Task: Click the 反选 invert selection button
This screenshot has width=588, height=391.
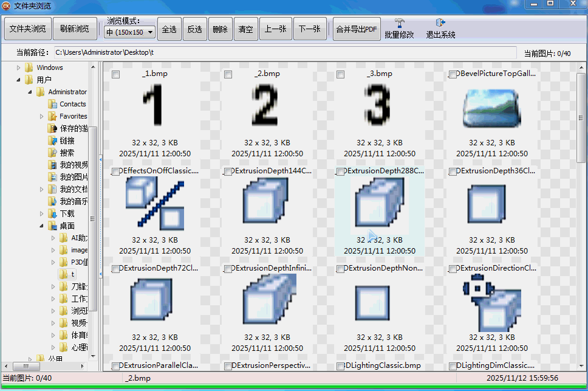Action: tap(195, 29)
